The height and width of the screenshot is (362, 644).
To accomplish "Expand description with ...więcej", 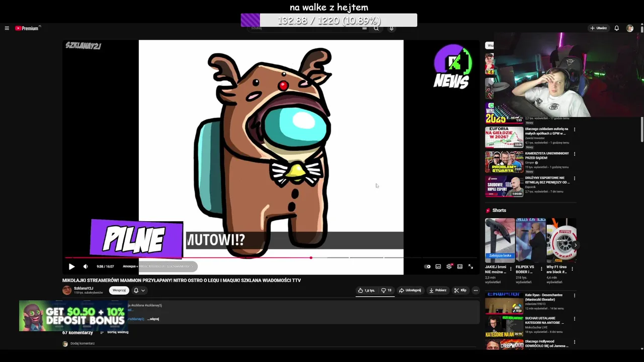I will 153,319.
